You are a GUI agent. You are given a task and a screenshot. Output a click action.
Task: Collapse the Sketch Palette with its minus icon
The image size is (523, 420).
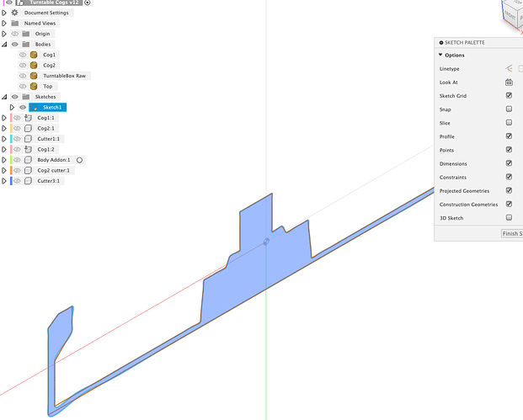(441, 41)
